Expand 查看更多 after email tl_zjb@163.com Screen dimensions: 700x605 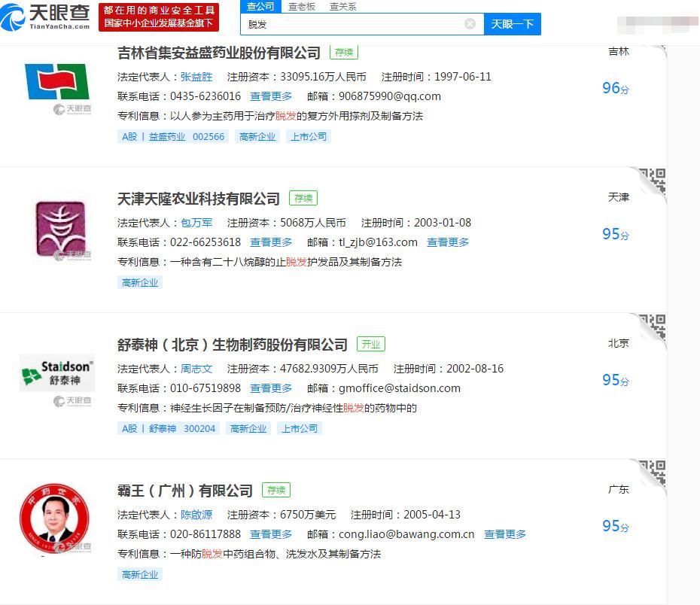coord(448,242)
